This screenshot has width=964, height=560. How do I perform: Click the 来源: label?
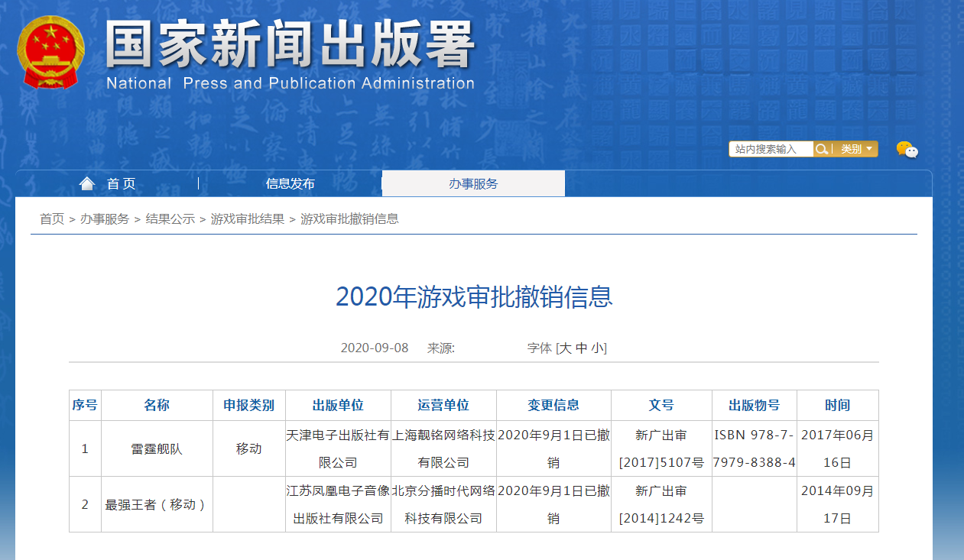coord(441,348)
